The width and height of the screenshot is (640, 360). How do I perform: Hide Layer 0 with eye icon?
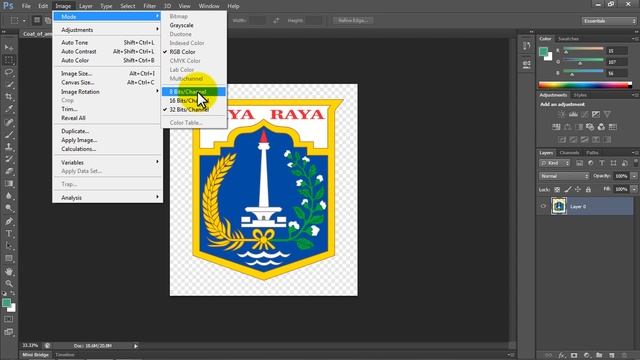coord(543,206)
